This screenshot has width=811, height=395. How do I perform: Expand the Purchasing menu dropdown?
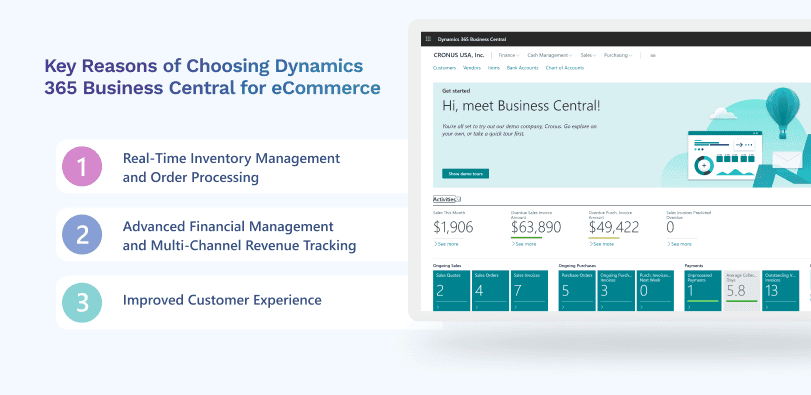(x=618, y=55)
